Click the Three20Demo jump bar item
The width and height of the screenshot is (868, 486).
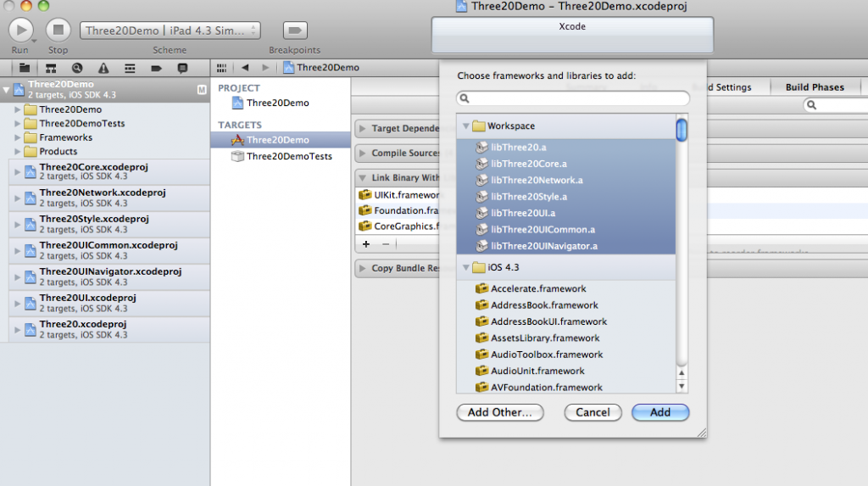point(321,68)
